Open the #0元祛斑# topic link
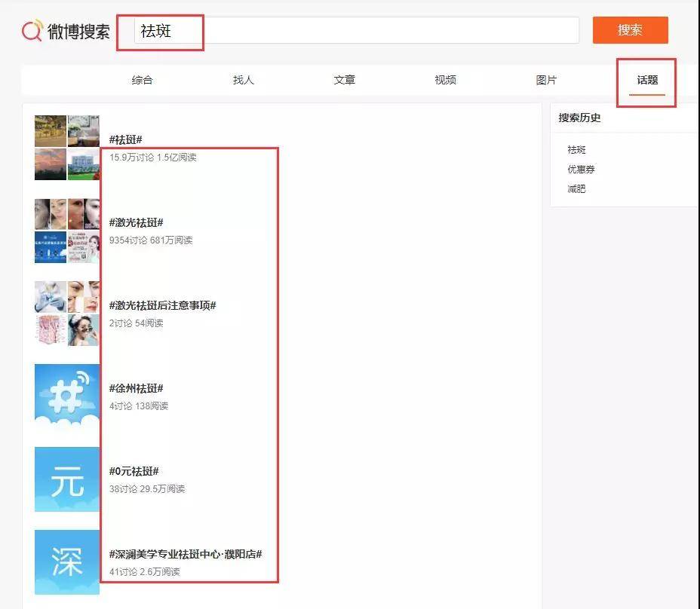The image size is (700, 609). click(134, 472)
